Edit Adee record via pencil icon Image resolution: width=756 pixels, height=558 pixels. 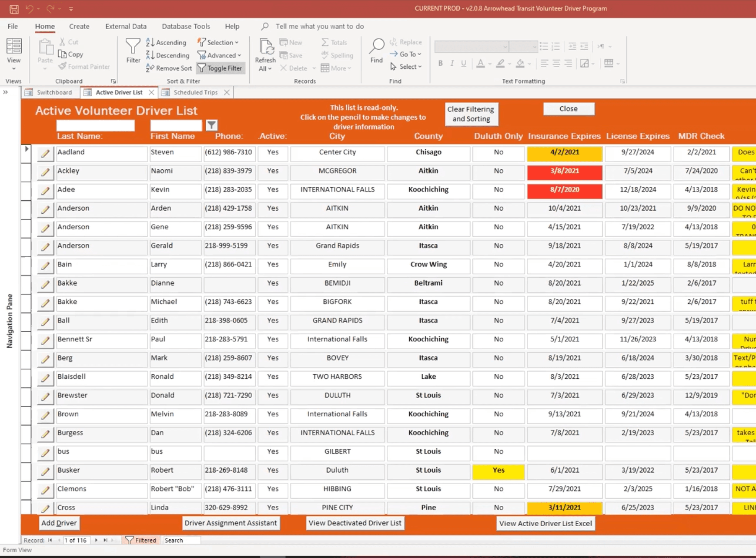(x=45, y=191)
